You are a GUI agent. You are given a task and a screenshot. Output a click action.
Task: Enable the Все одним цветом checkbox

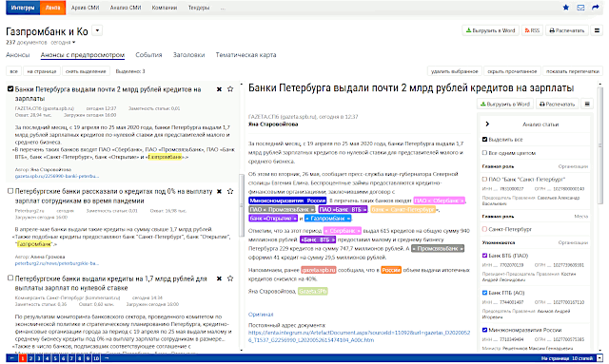(x=484, y=152)
